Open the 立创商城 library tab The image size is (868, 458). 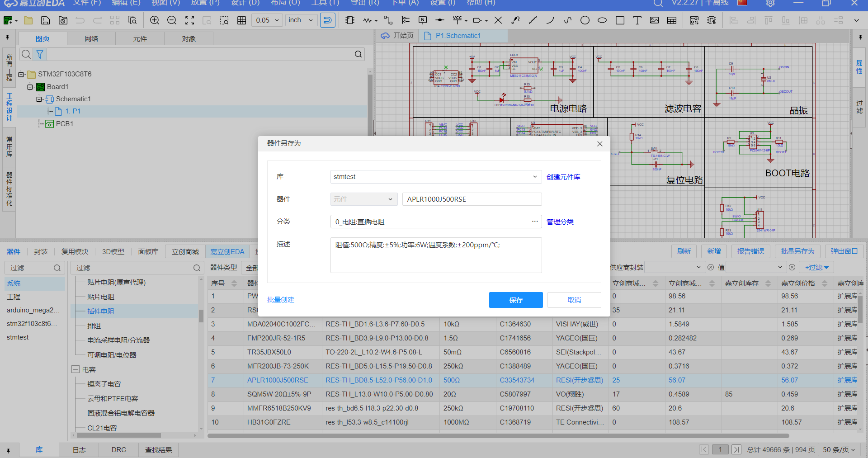185,251
